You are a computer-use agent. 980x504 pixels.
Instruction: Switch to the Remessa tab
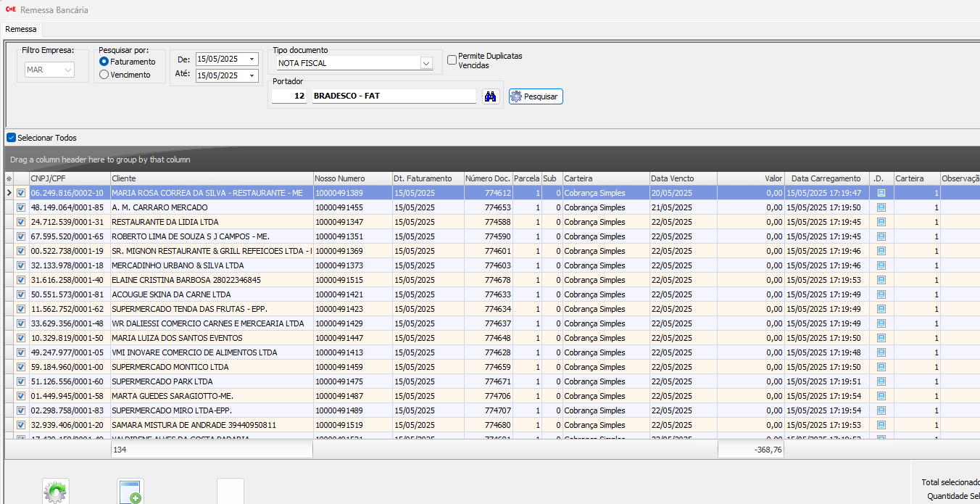(x=21, y=29)
